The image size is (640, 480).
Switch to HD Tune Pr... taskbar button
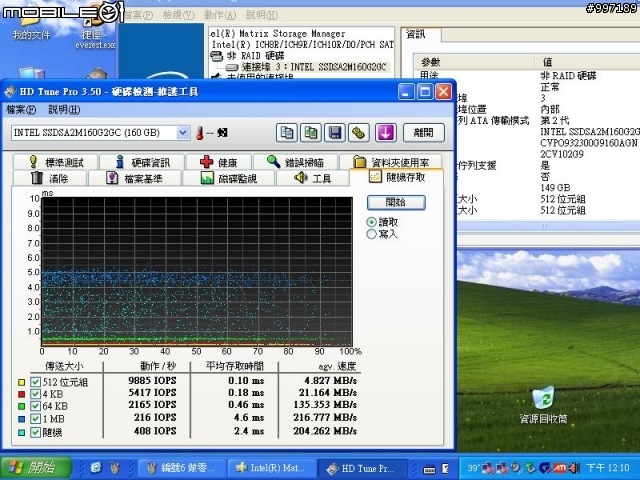click(x=362, y=468)
